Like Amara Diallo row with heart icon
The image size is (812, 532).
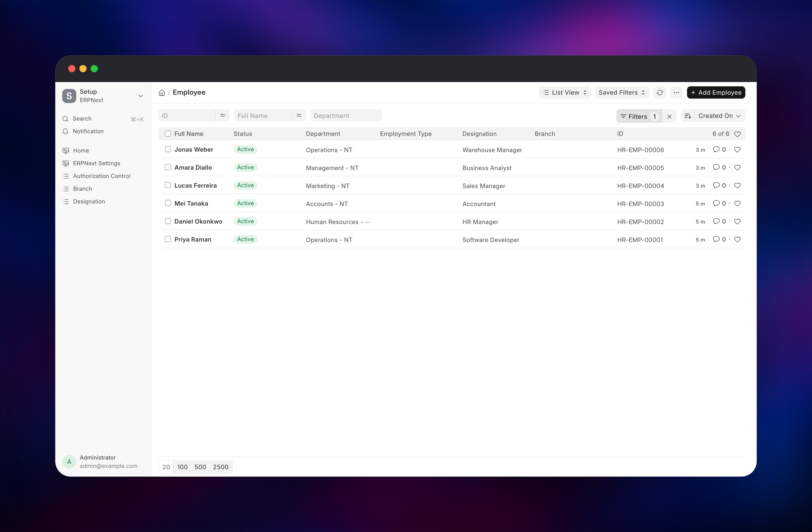737,168
